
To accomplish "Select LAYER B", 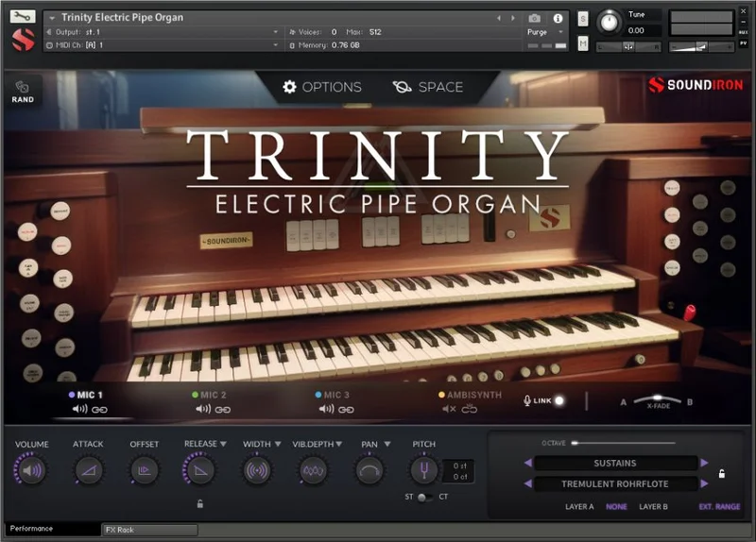I will (653, 507).
